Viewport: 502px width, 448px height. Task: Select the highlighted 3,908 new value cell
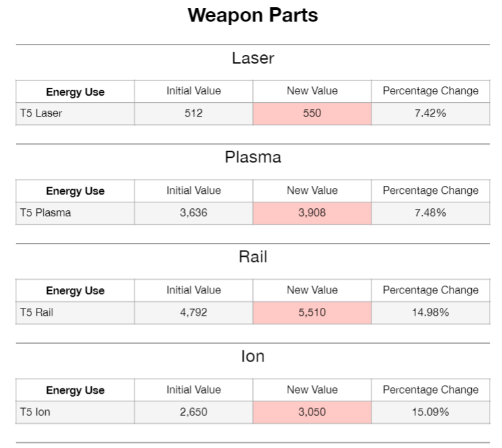tap(312, 213)
